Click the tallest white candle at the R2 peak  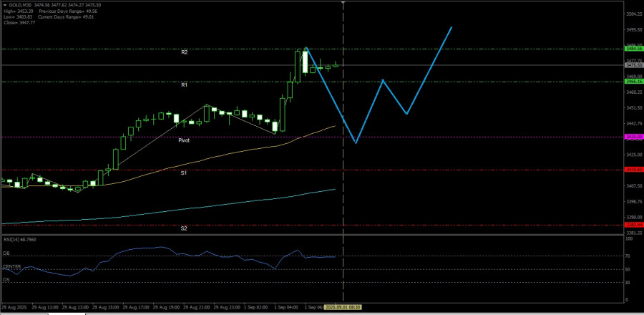pos(305,61)
